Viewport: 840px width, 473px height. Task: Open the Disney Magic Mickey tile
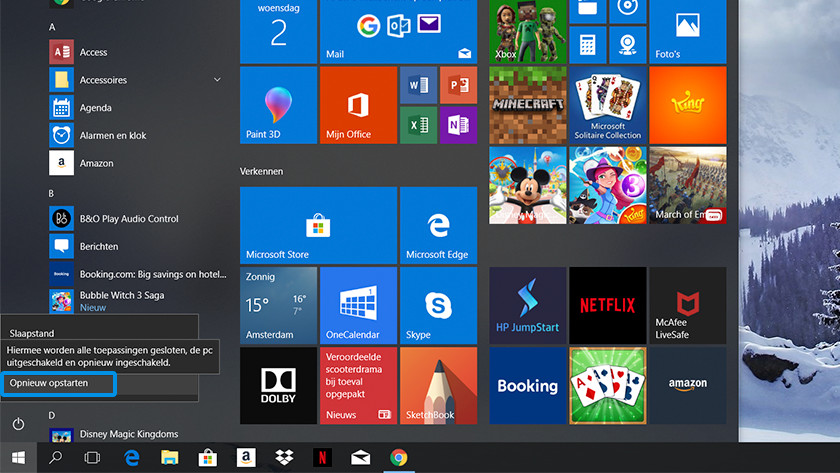528,185
